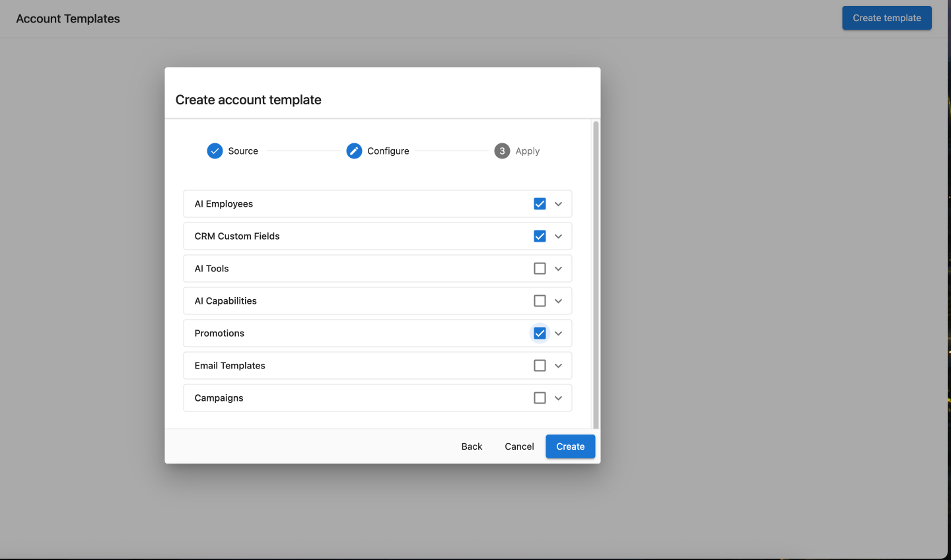This screenshot has width=951, height=560.
Task: Open the Email Templates chevron
Action: pos(559,366)
